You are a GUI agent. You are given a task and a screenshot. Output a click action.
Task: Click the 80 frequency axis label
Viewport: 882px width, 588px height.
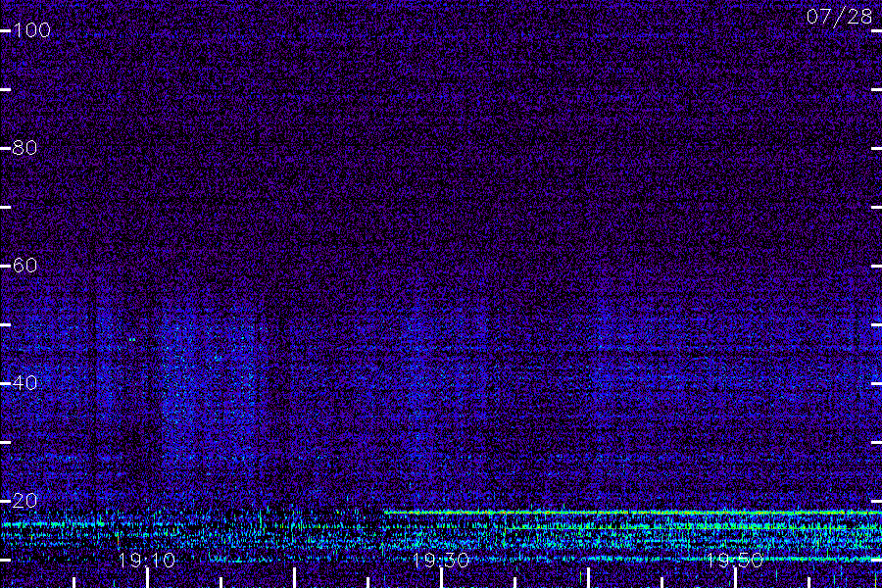[24, 147]
